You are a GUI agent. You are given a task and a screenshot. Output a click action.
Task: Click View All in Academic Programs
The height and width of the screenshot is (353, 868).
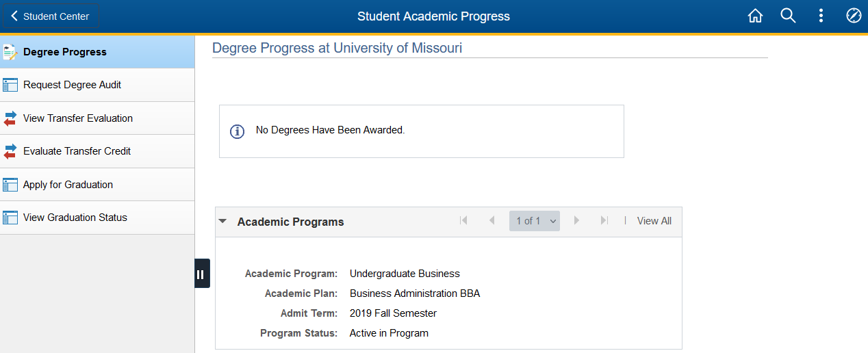tap(654, 221)
